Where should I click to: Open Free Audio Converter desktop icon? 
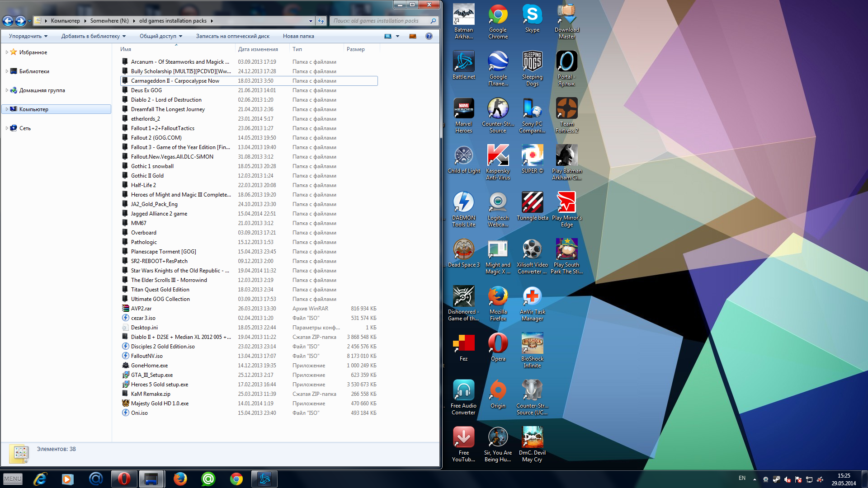point(463,397)
